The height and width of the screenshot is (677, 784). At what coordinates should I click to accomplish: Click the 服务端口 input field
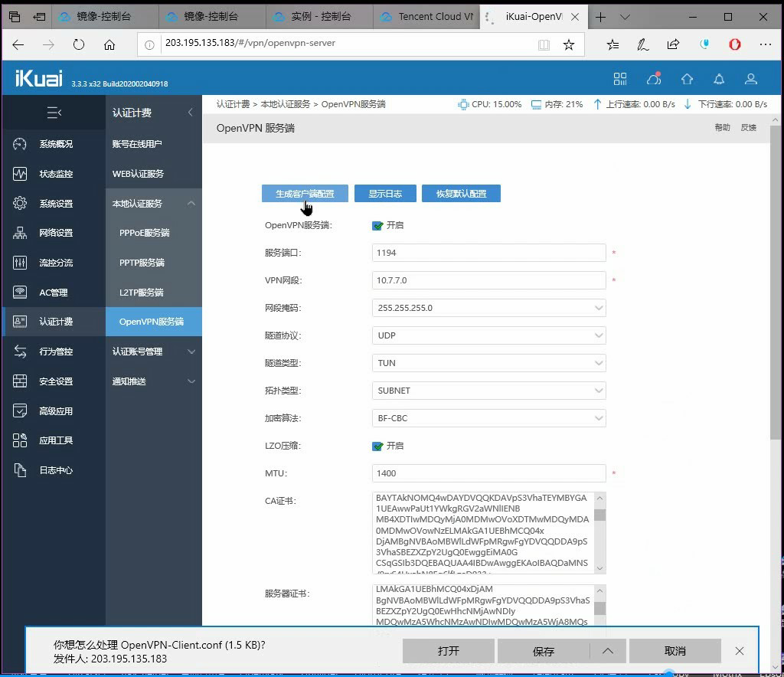pyautogui.click(x=488, y=253)
